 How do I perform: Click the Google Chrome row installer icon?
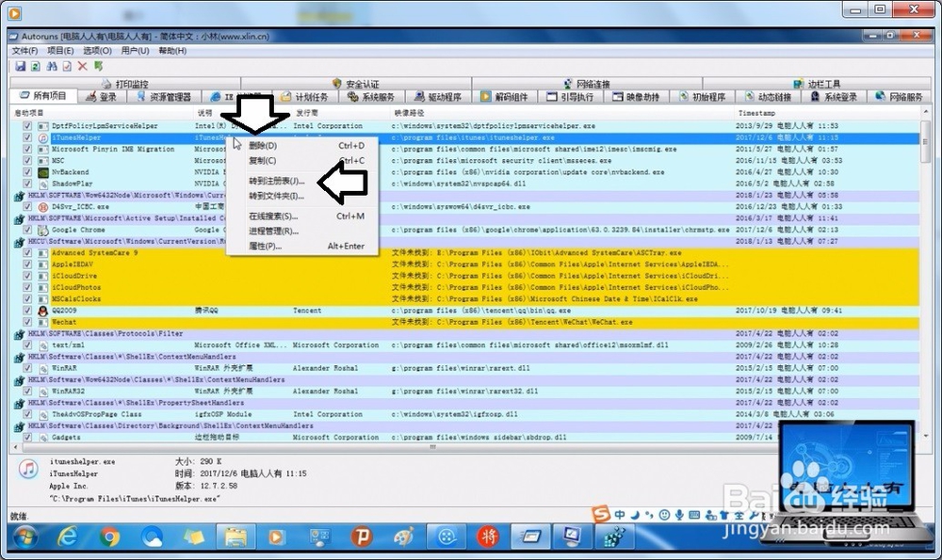click(x=43, y=230)
